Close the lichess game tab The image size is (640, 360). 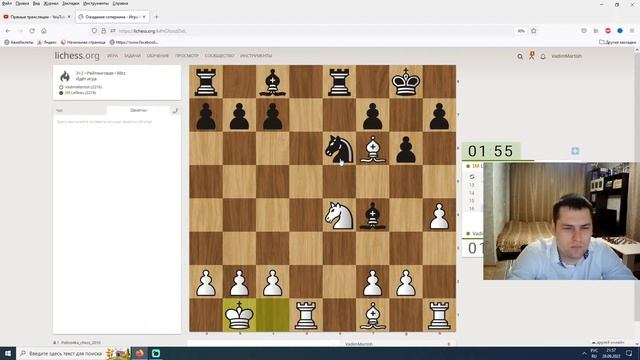pyautogui.click(x=144, y=17)
